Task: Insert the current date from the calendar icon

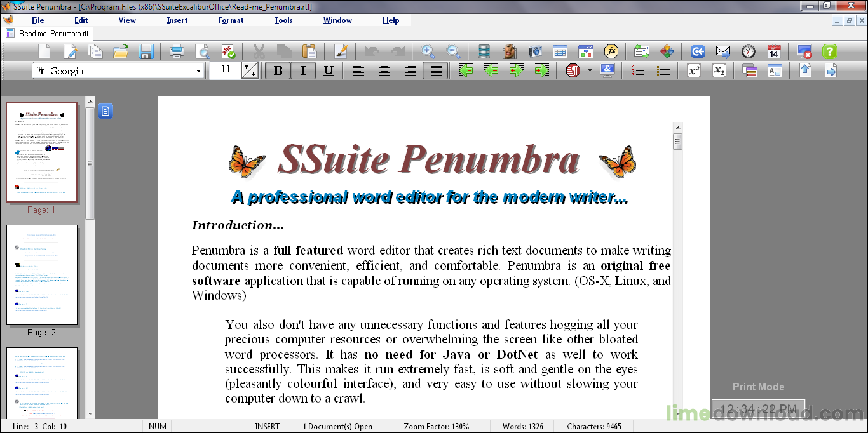Action: pos(774,51)
